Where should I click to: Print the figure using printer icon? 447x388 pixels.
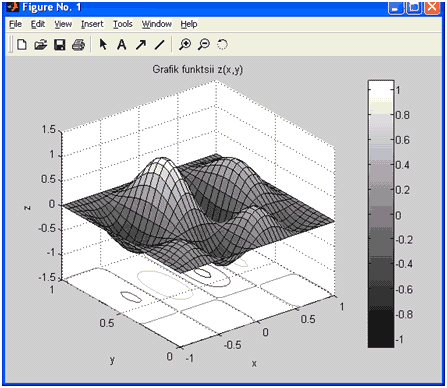point(79,44)
